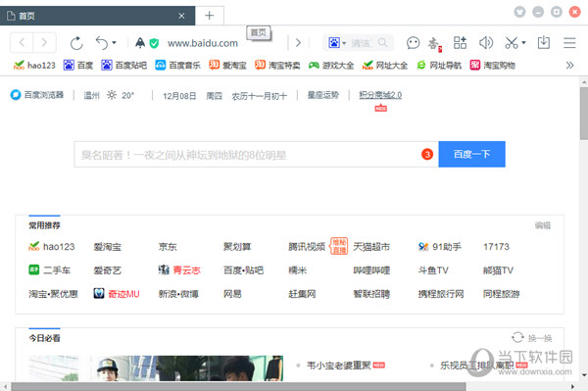Screen dimensions: 588x391
Task: Open 天猫超市 recommended site
Action: [371, 247]
